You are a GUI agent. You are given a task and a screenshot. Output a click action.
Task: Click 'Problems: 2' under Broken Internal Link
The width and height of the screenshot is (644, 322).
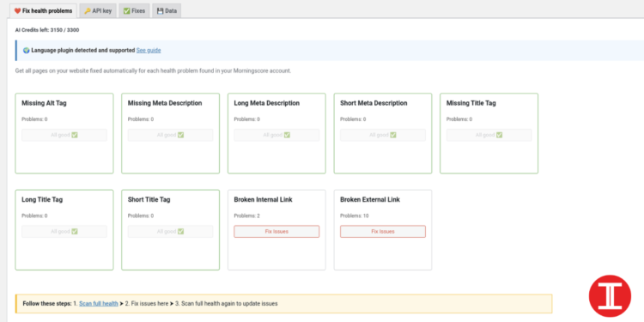coord(246,216)
